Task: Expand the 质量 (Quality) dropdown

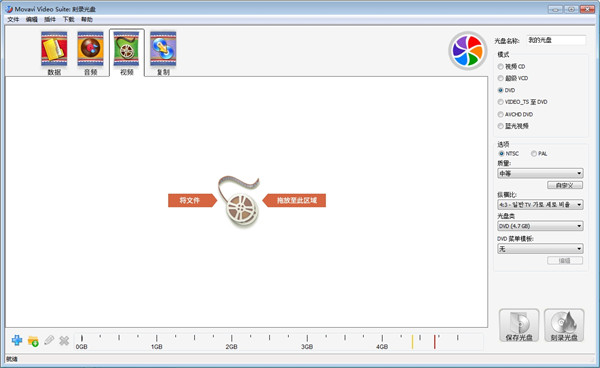Action: [540, 173]
